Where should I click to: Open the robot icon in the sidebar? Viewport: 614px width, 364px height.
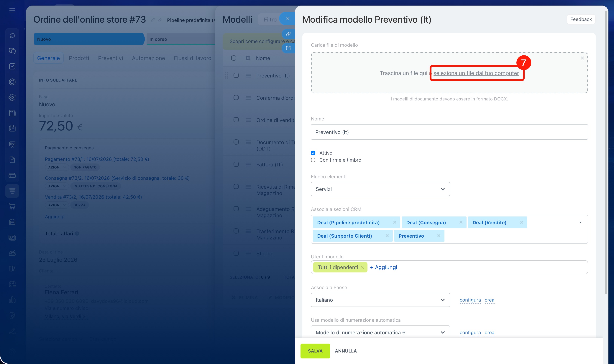tap(12, 253)
